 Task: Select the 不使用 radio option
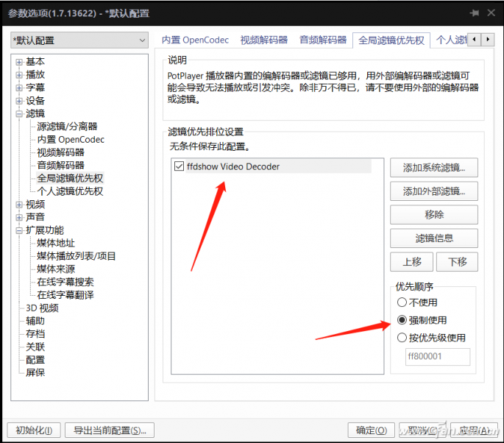click(x=402, y=302)
